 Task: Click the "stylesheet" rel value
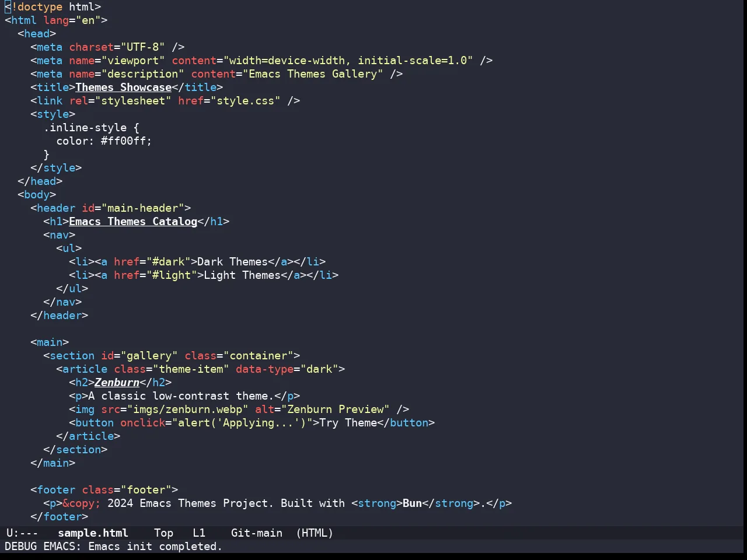point(133,101)
